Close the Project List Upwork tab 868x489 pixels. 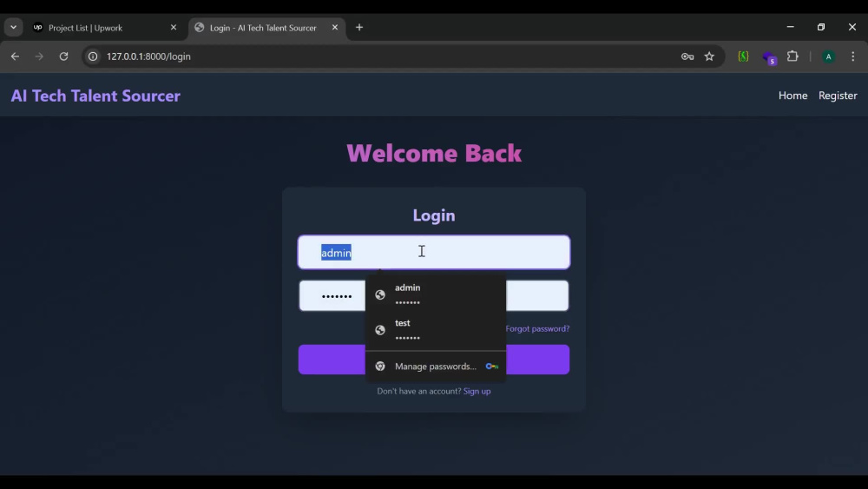click(174, 27)
